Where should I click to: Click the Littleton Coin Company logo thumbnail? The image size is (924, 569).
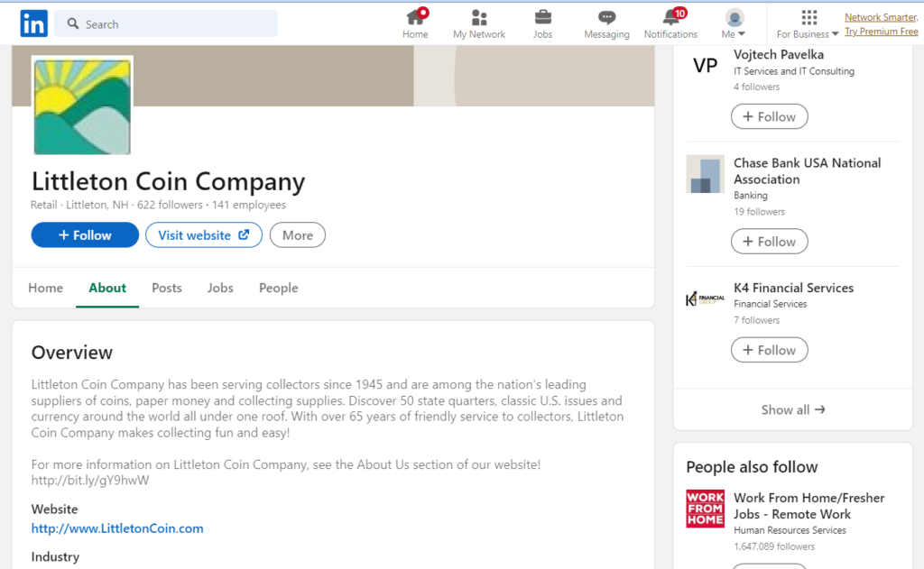(x=82, y=106)
